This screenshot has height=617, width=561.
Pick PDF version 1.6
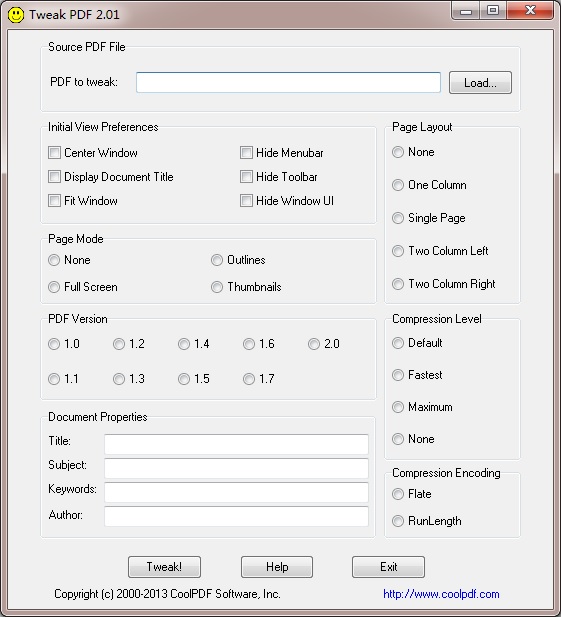pos(249,344)
